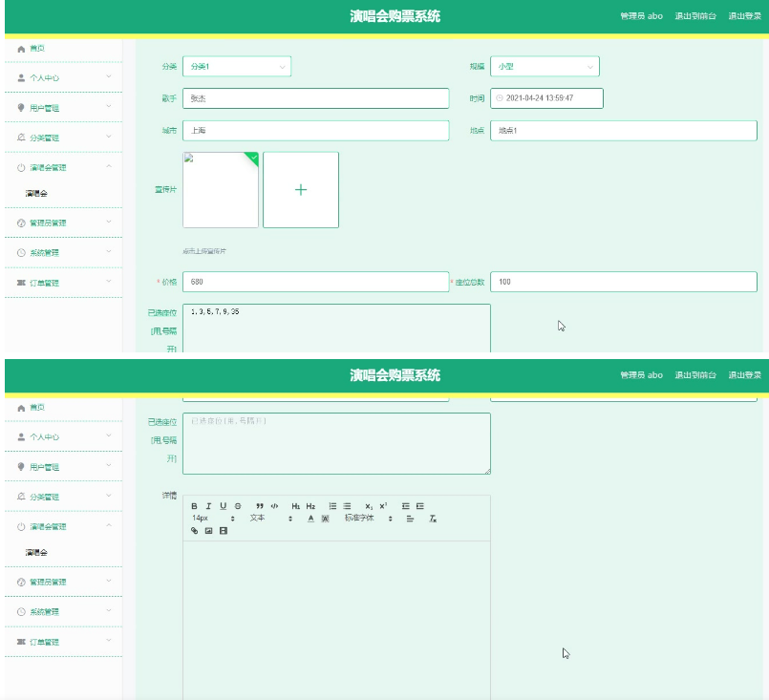
Task: Insert a code block in the editor
Action: click(275, 506)
